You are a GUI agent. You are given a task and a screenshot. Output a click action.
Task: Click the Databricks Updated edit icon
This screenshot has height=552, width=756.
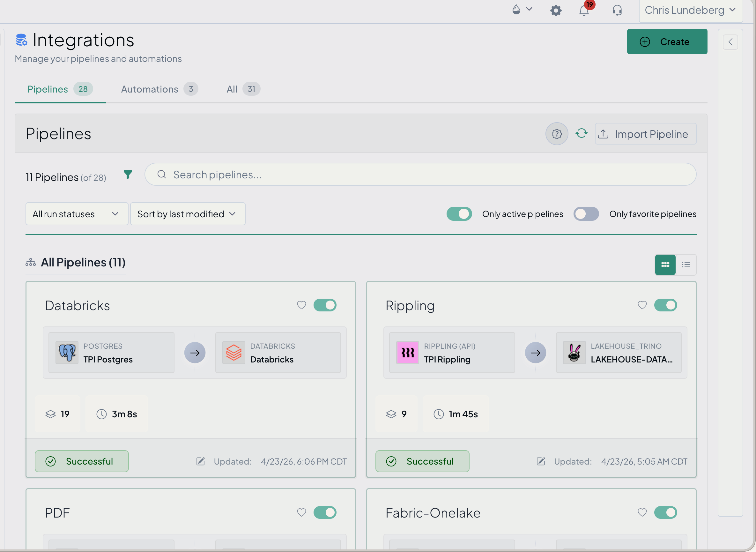click(x=200, y=461)
